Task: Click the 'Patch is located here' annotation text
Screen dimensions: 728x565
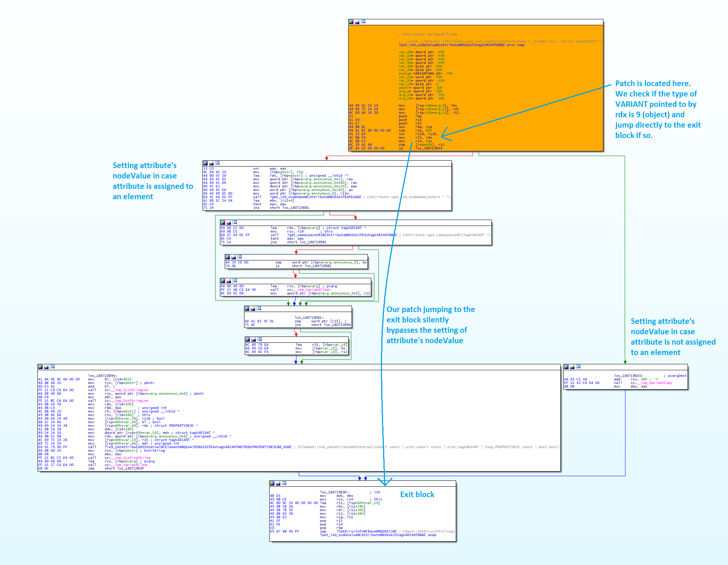Action: (x=653, y=83)
